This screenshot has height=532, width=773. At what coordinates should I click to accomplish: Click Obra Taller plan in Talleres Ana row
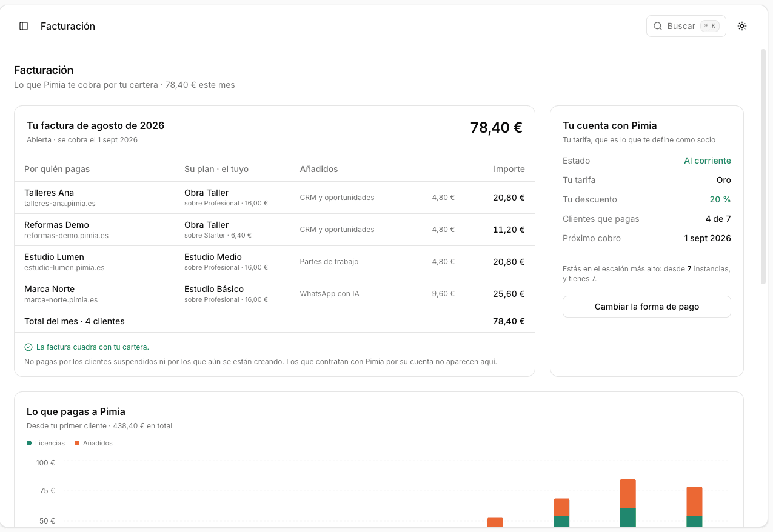pos(206,193)
